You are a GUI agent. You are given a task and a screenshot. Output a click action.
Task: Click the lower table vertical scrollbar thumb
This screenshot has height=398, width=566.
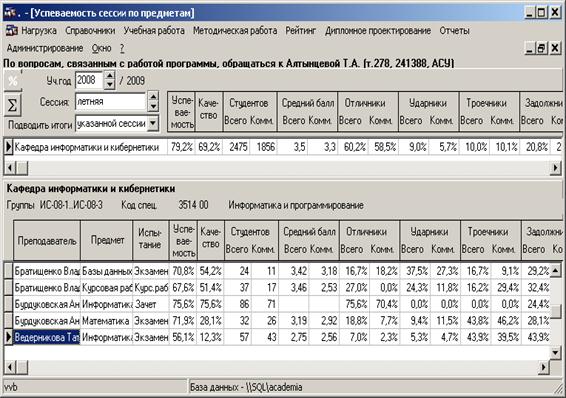(556, 311)
